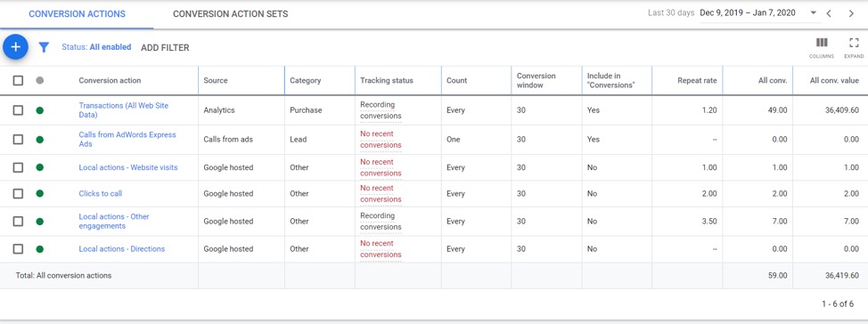Check the Local actions - Website visits row
The height and width of the screenshot is (324, 868).
tap(18, 167)
